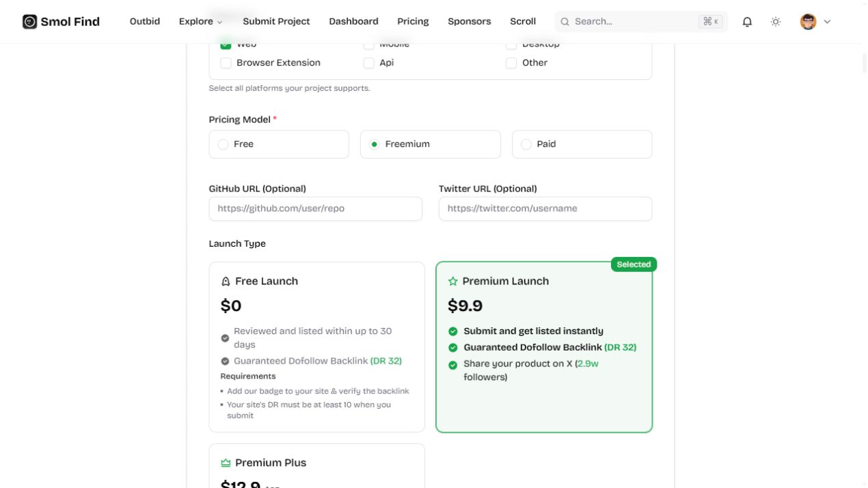Screen dimensions: 868x488
Task: Click the Smol Find brand name
Action: point(70,22)
